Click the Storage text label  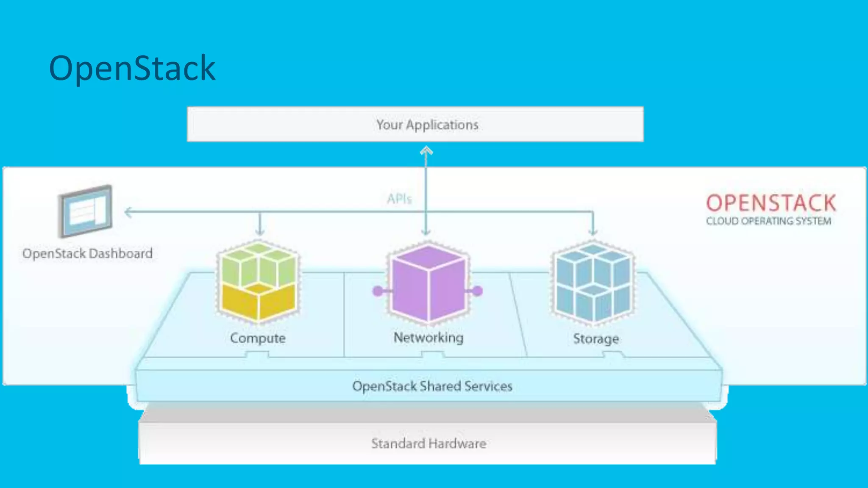pos(596,339)
